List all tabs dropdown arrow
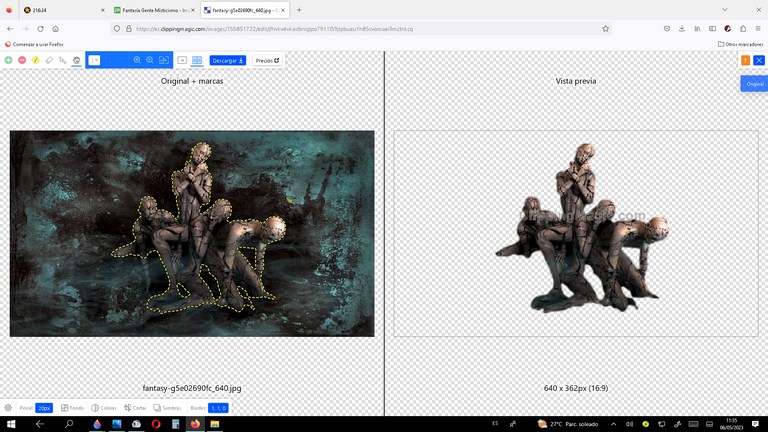 pos(725,10)
